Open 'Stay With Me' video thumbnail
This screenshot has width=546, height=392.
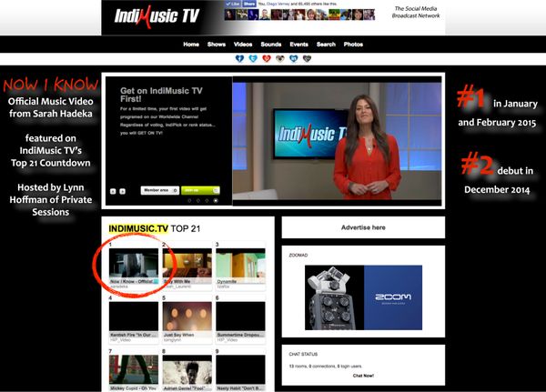(187, 264)
